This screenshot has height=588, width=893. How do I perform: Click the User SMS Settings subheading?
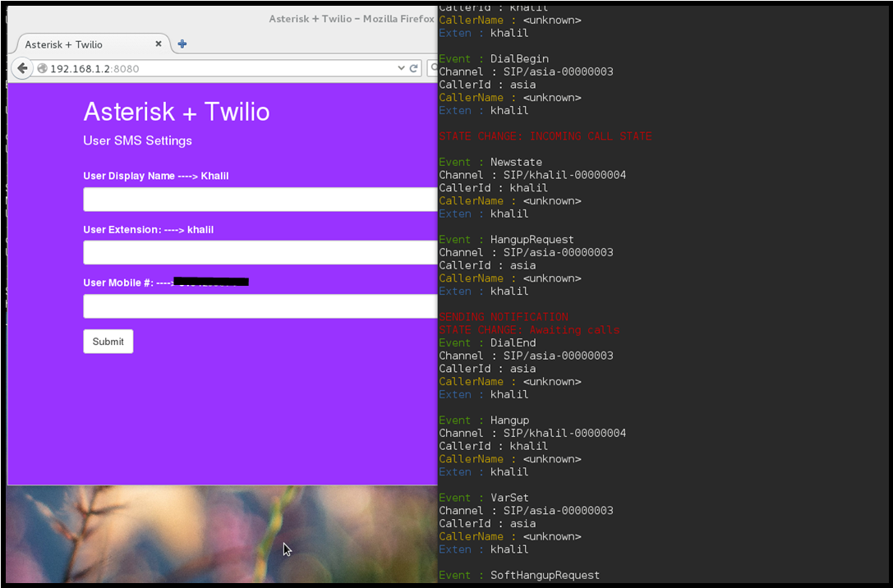tap(138, 140)
